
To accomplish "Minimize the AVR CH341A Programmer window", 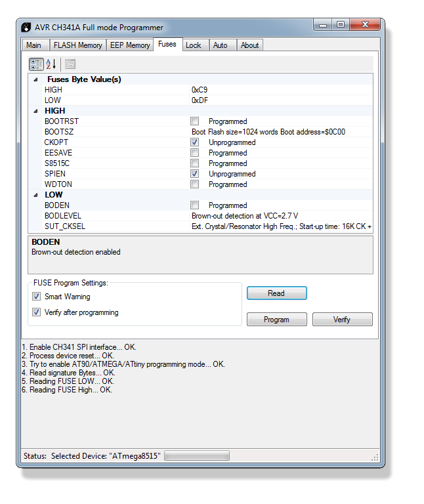I will (x=323, y=25).
